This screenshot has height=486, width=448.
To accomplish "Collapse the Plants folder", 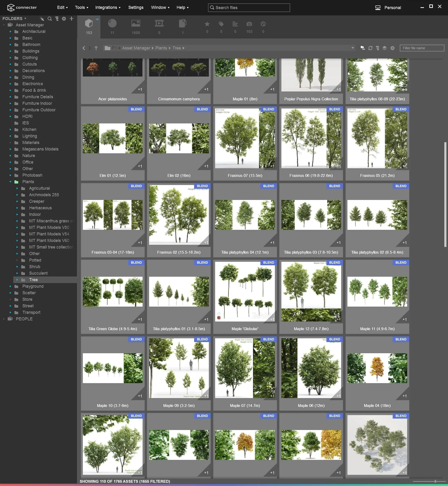I will pyautogui.click(x=10, y=182).
